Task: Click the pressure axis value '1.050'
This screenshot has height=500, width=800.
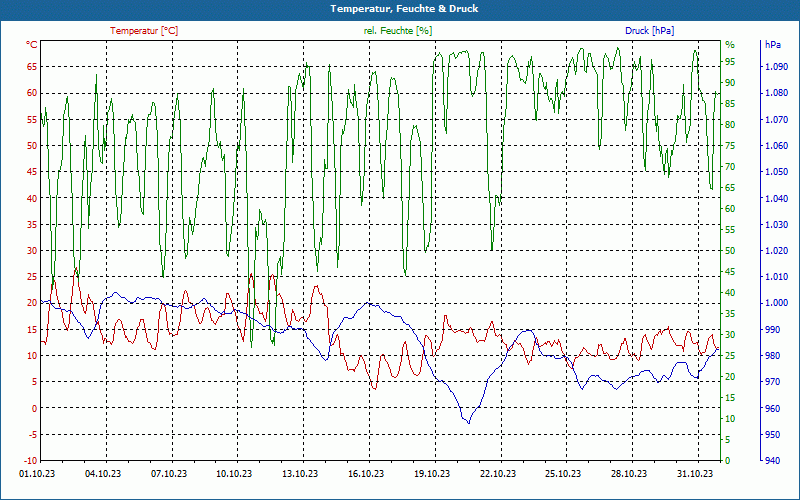Action: click(x=776, y=171)
